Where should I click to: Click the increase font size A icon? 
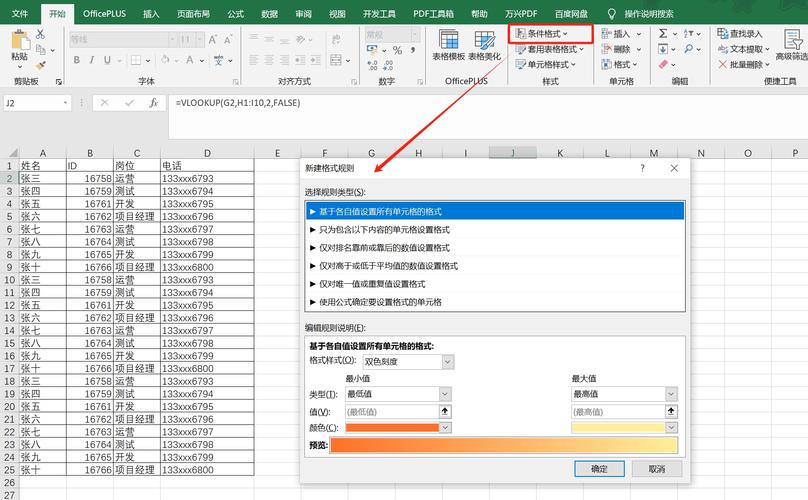pos(212,39)
